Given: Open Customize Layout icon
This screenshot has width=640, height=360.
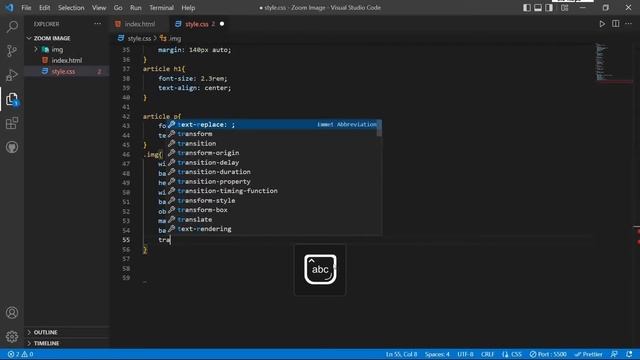Looking at the screenshot, I should 564,8.
